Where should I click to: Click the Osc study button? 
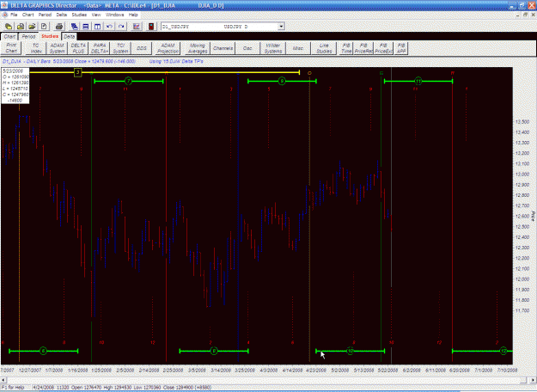tap(247, 48)
